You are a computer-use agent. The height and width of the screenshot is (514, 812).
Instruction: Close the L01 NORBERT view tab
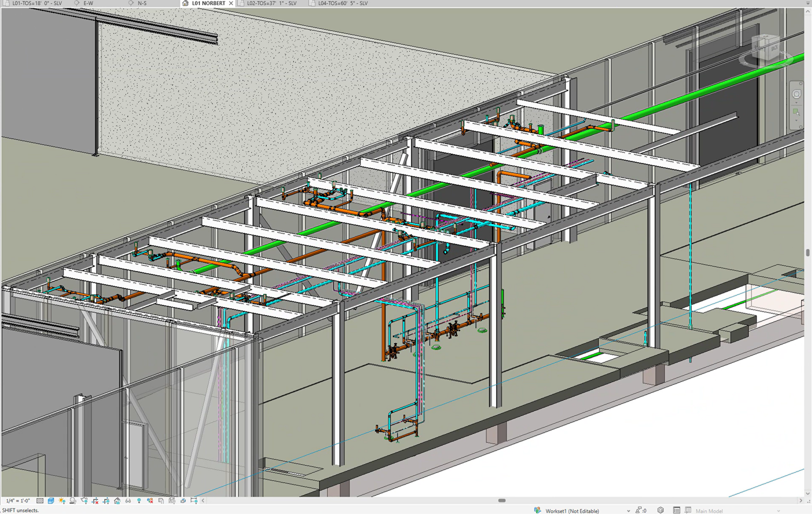(231, 3)
